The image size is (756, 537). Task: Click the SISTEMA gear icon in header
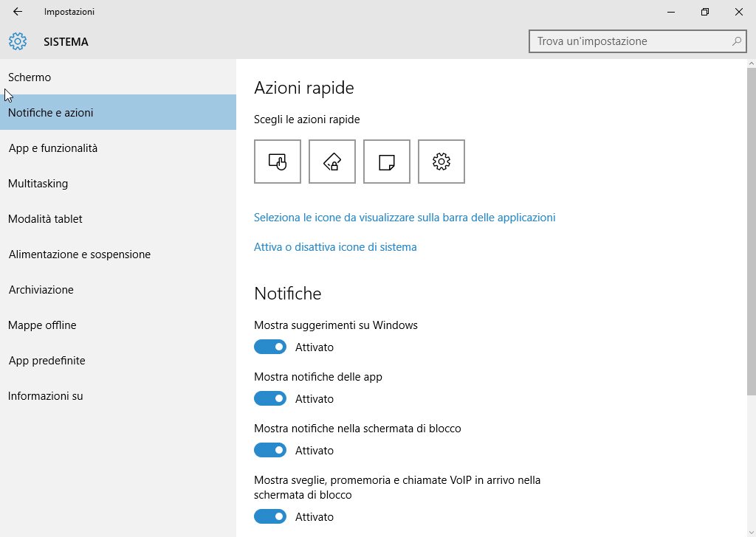pos(18,41)
